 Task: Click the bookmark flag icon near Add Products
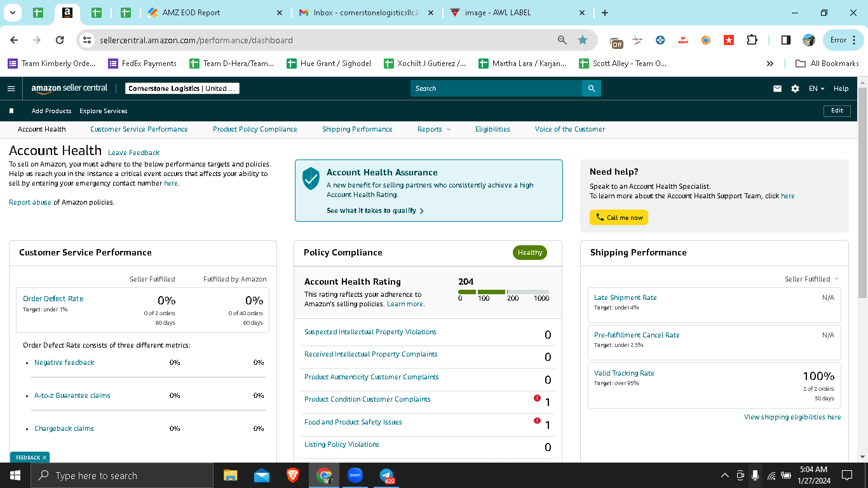[x=11, y=111]
